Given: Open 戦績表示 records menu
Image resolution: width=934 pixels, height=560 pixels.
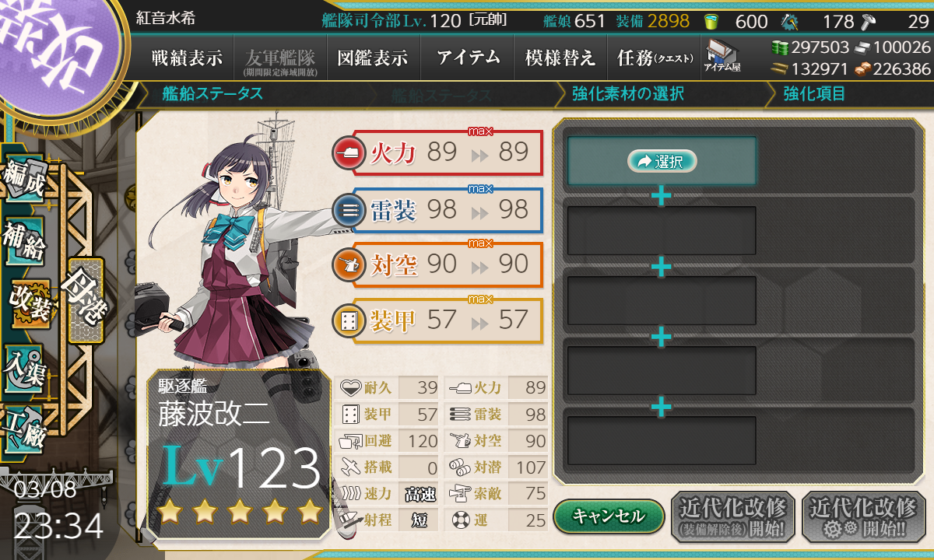Looking at the screenshot, I should point(187,58).
